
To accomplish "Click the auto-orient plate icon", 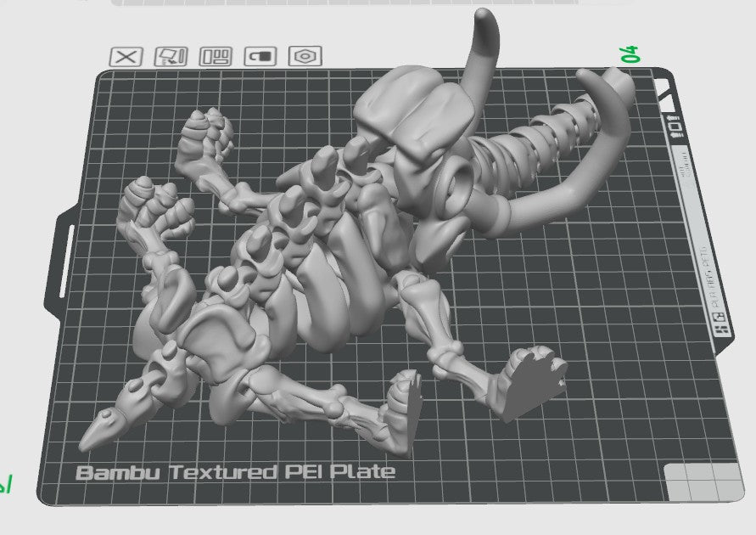I will tap(171, 57).
